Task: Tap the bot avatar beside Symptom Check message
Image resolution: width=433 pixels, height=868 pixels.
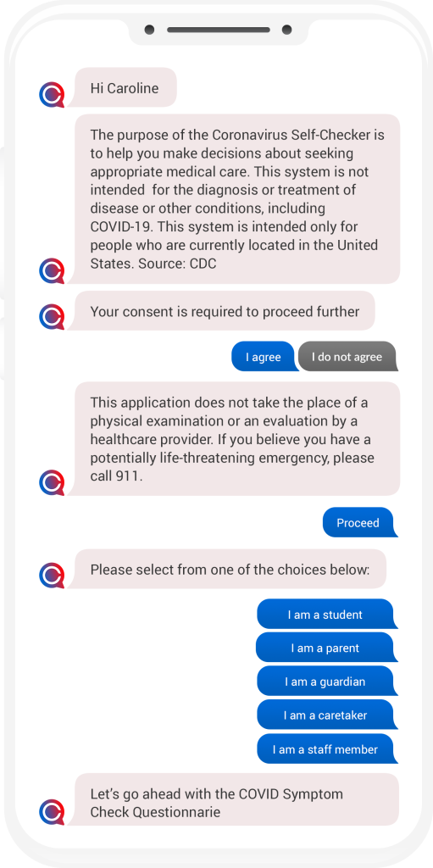Action: (52, 811)
